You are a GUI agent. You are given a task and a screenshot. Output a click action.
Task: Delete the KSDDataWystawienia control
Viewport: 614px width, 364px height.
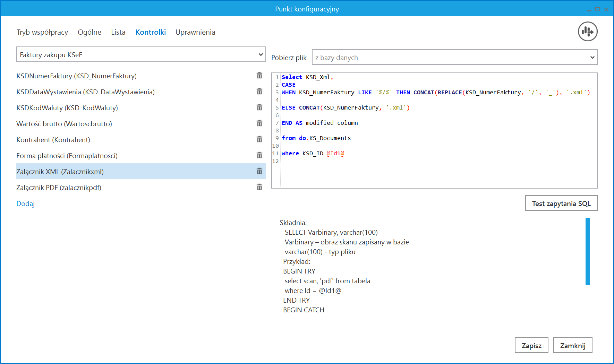click(259, 92)
